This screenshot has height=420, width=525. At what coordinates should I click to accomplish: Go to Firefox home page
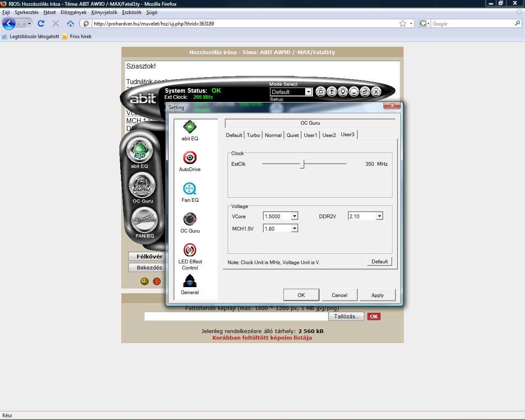(71, 23)
